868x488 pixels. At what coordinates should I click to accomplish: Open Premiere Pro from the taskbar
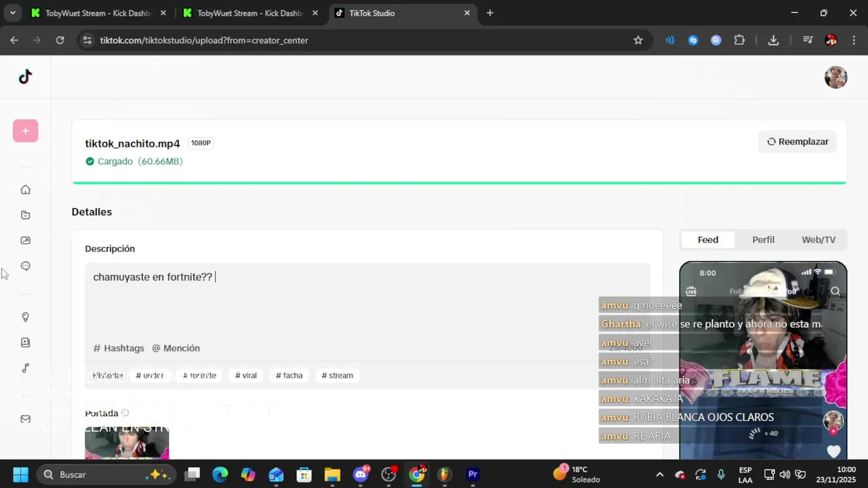[x=473, y=474]
